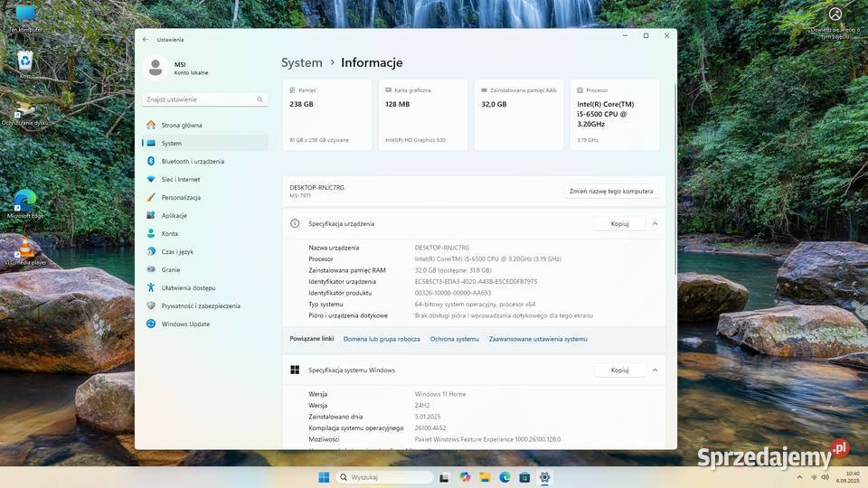Open Zaawansowane ustawienia systemu link
The width and height of the screenshot is (868, 488).
coord(538,339)
